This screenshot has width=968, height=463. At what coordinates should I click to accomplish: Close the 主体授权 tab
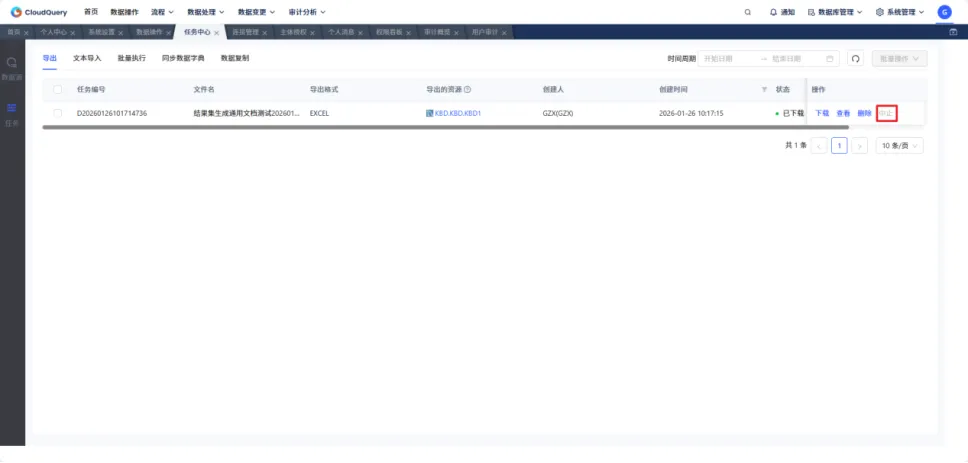coord(312,33)
